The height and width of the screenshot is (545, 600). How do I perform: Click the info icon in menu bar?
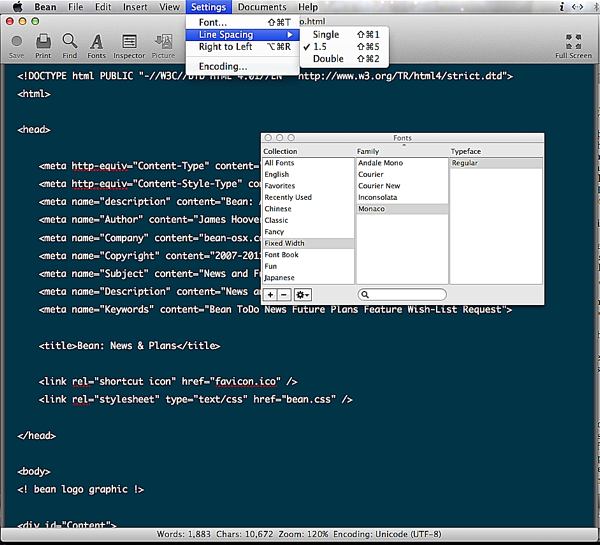tap(561, 7)
